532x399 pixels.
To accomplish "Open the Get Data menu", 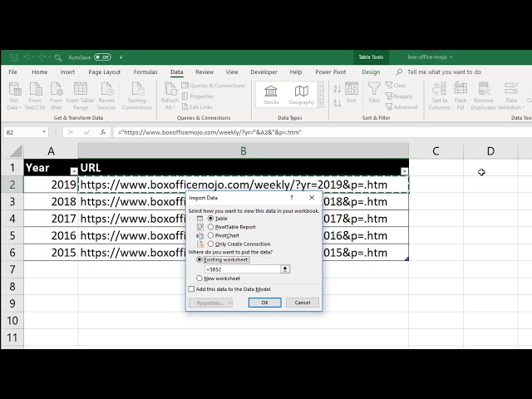I will click(14, 96).
